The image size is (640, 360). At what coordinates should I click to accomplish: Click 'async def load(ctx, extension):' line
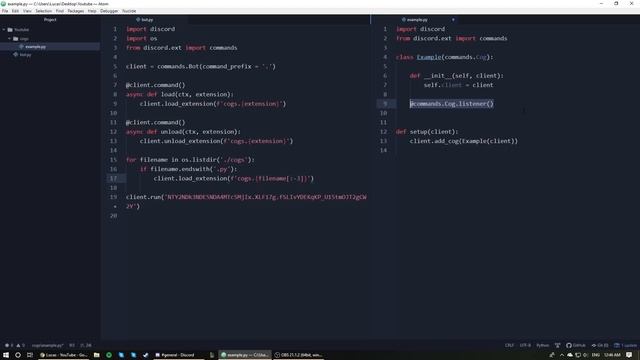180,94
